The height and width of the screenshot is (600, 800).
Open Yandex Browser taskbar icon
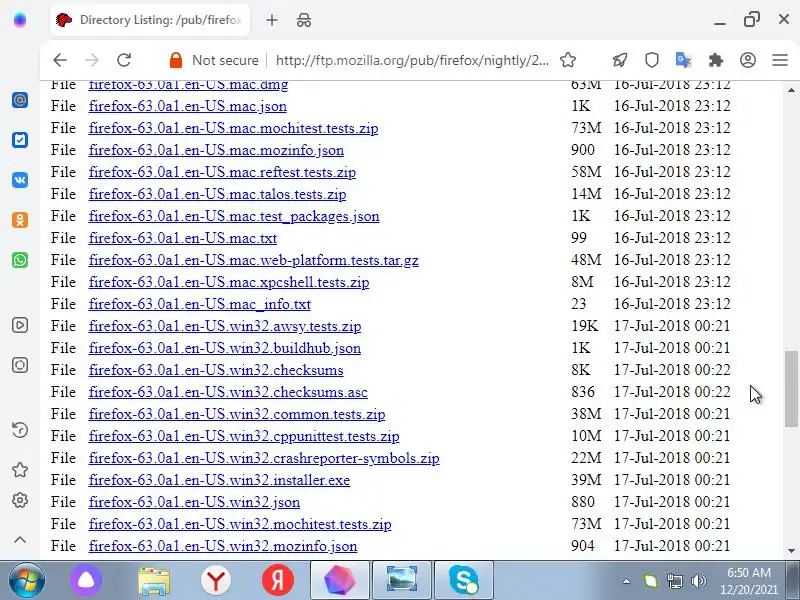pyautogui.click(x=216, y=581)
